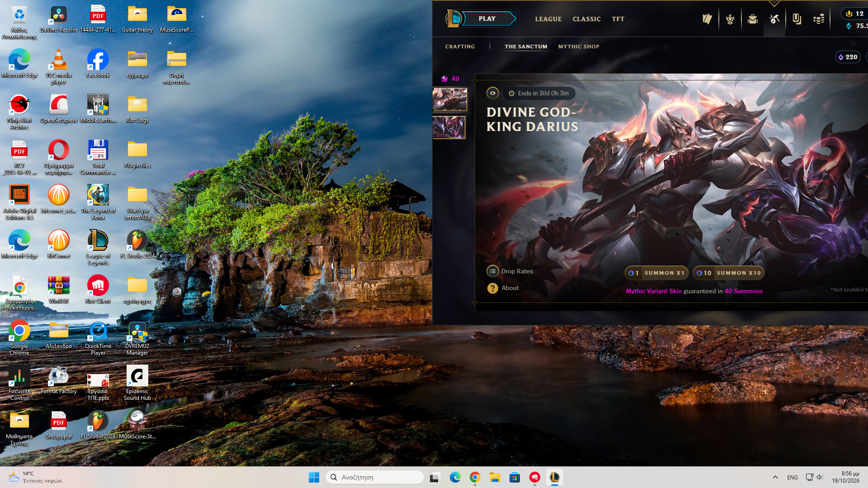
Task: Open the Windows Start button
Action: (314, 477)
